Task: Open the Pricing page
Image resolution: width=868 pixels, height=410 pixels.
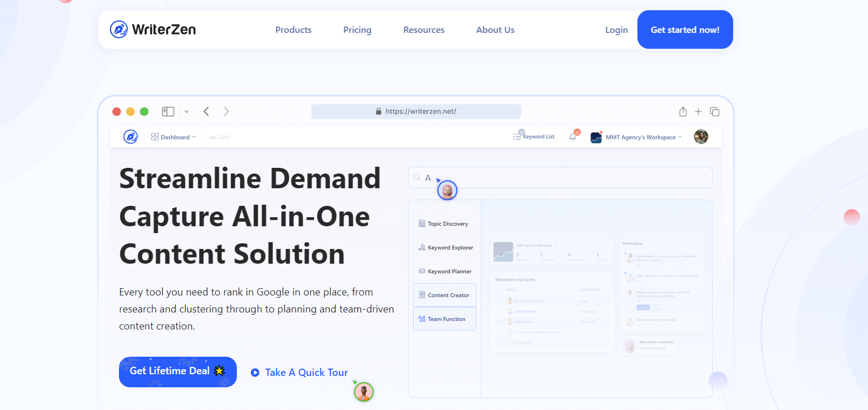Action: (358, 30)
